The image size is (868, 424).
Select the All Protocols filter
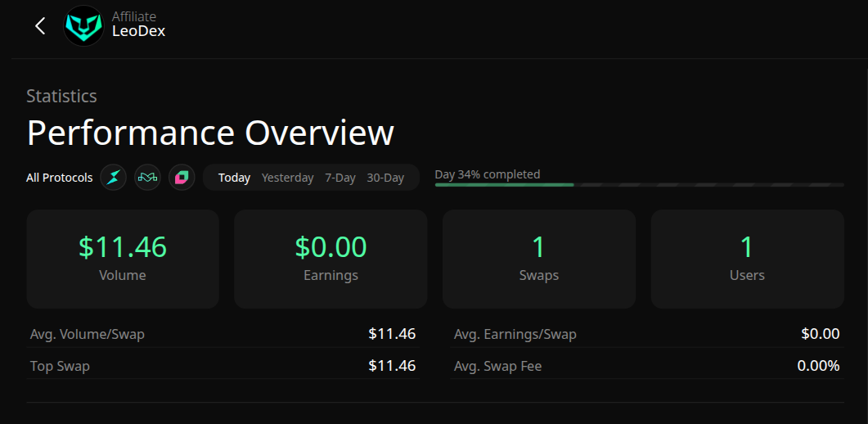60,178
